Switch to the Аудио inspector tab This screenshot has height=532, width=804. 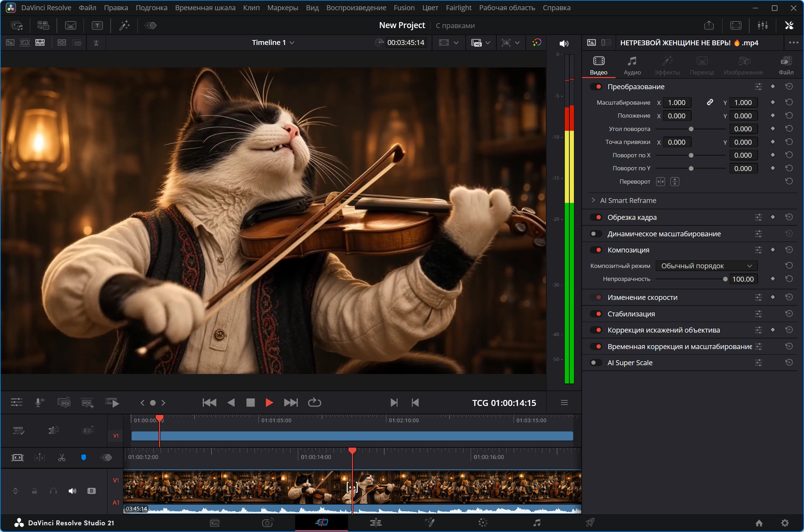coord(632,66)
